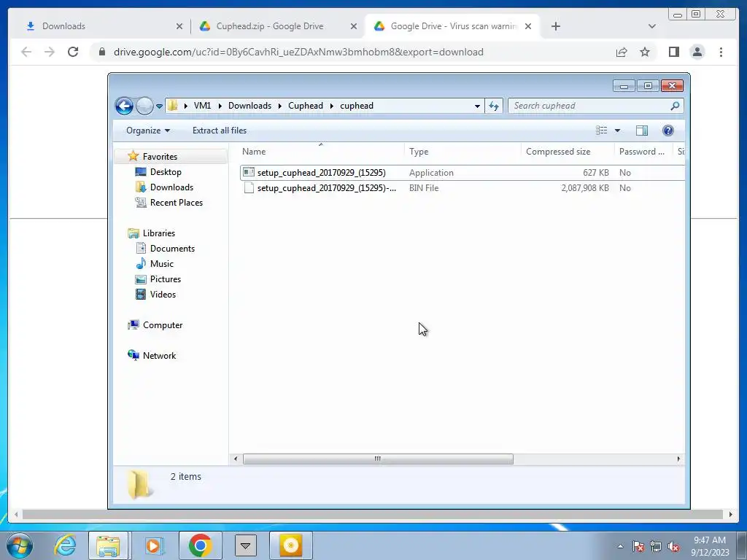Click the search magnifier icon
Screen dimensions: 747x560
click(675, 106)
